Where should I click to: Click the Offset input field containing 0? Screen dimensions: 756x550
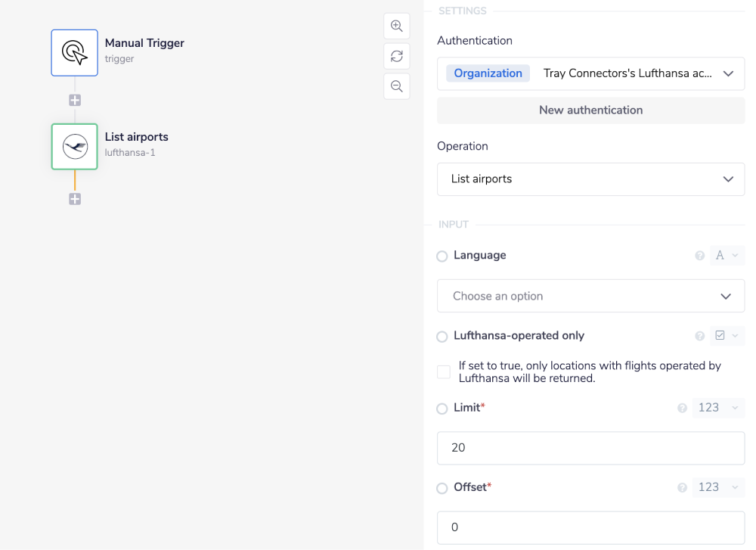590,527
